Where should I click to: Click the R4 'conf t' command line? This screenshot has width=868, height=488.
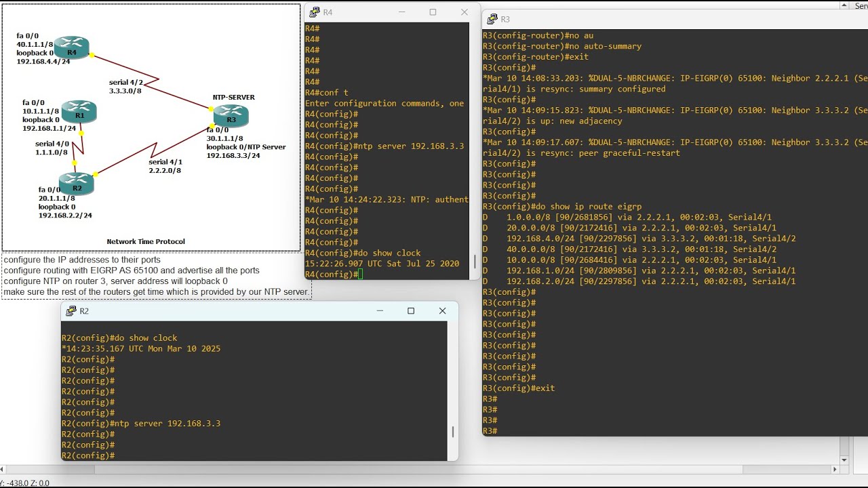point(326,93)
